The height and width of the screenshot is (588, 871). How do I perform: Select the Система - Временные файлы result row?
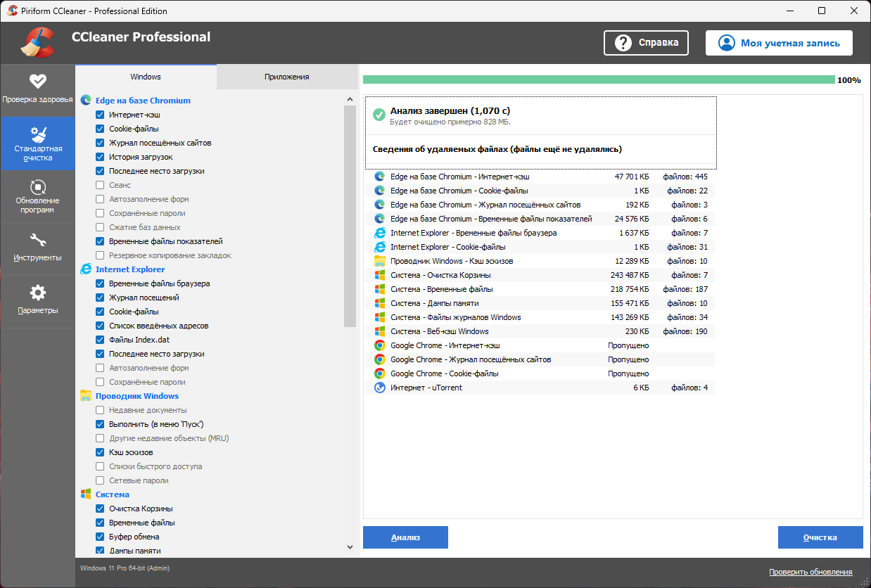pos(540,289)
